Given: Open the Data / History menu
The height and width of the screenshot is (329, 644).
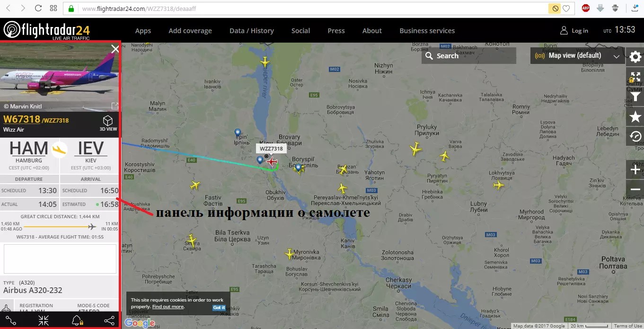Looking at the screenshot, I should 252,31.
